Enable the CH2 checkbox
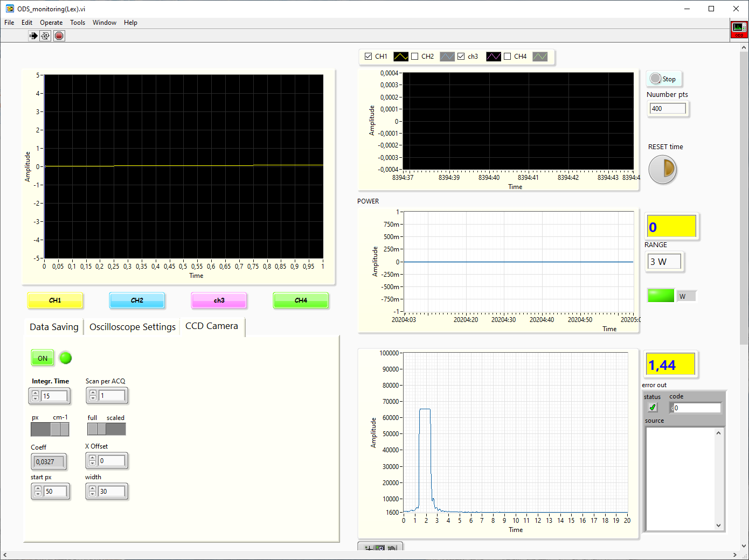 pyautogui.click(x=415, y=57)
